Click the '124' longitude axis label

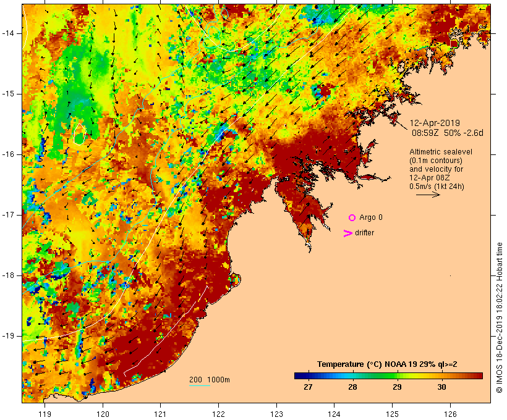tap(334, 414)
